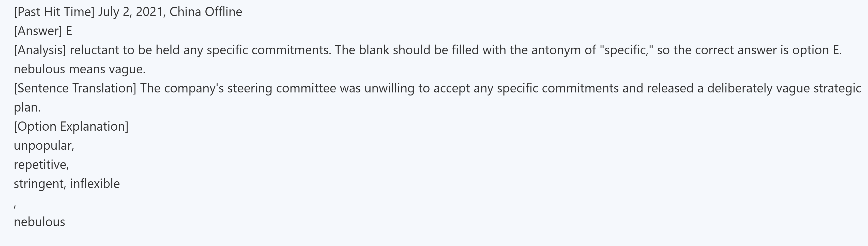The height and width of the screenshot is (246, 868).
Task: Click the [Option Explanation] heading
Action: [x=71, y=126]
